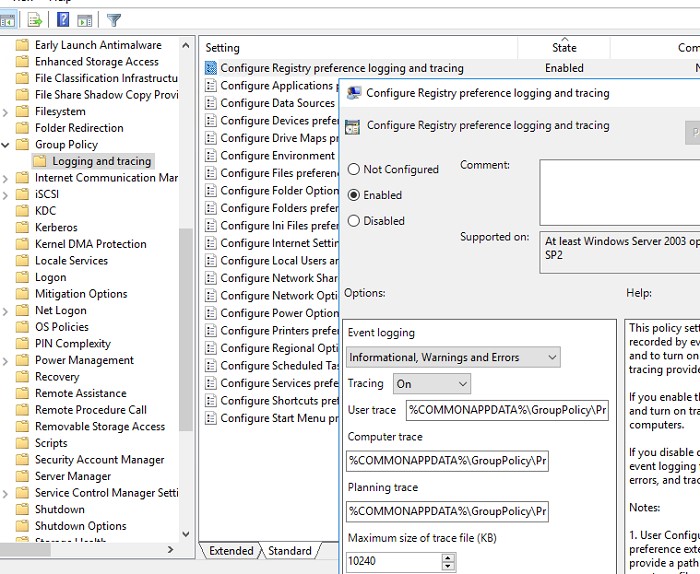700x574 pixels.
Task: Click the Enhanced Storage Access folder icon
Action: point(22,62)
